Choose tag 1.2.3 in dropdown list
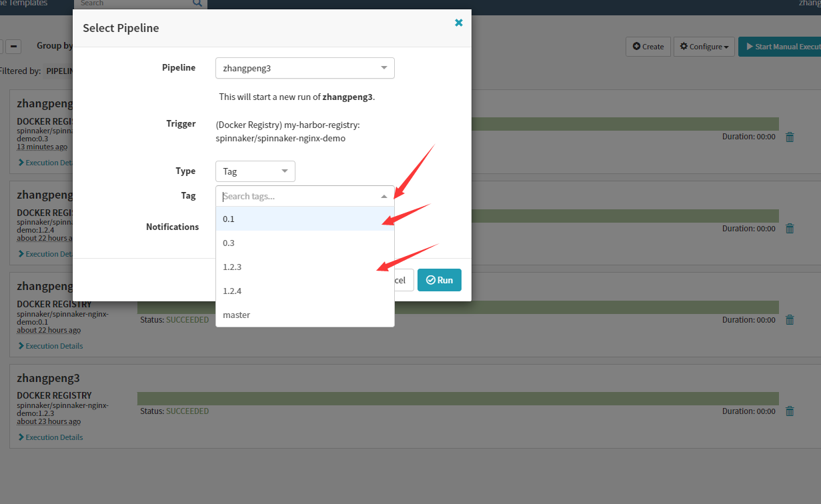This screenshot has height=504, width=821. (305, 267)
